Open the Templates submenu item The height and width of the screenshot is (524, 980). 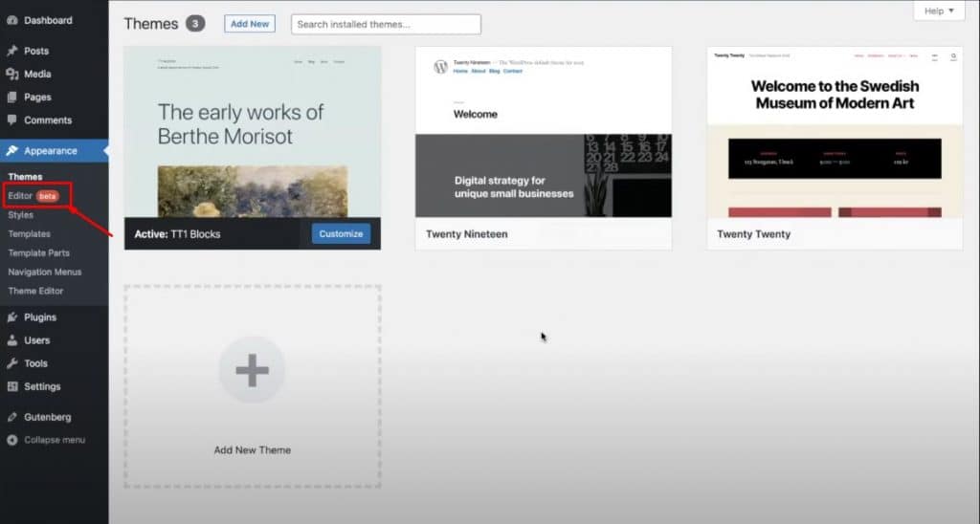coord(30,233)
